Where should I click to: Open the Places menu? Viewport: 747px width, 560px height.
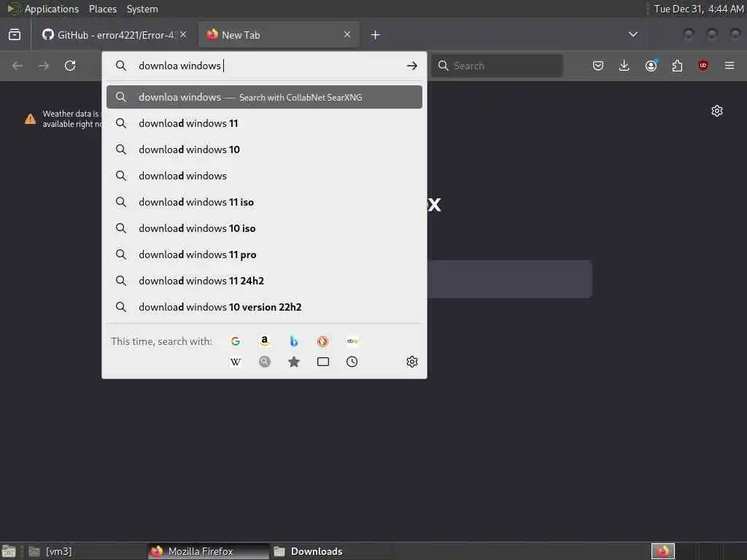click(x=102, y=9)
